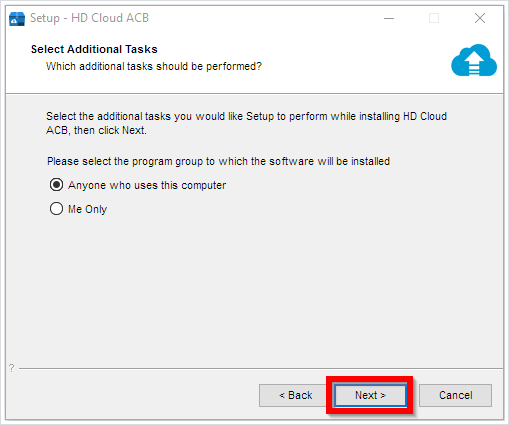
Task: Click the instruction paragraph about installing HD Cloud ACB
Action: pos(246,123)
